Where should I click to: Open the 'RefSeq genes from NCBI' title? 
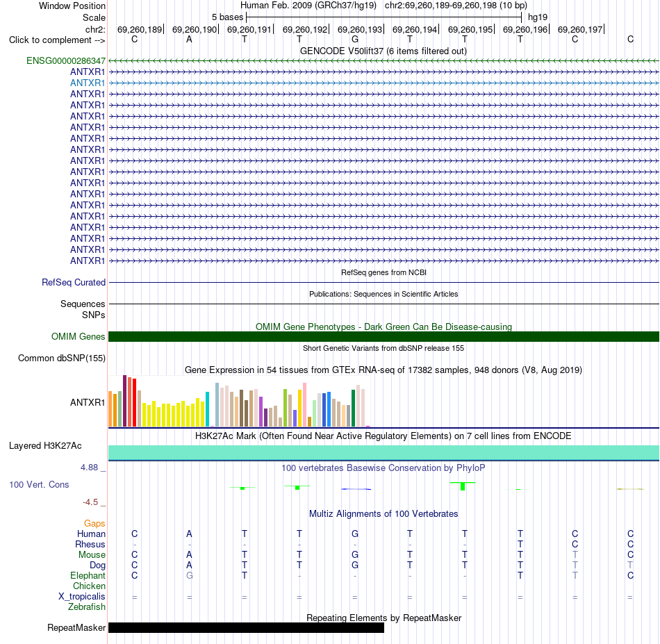point(383,272)
